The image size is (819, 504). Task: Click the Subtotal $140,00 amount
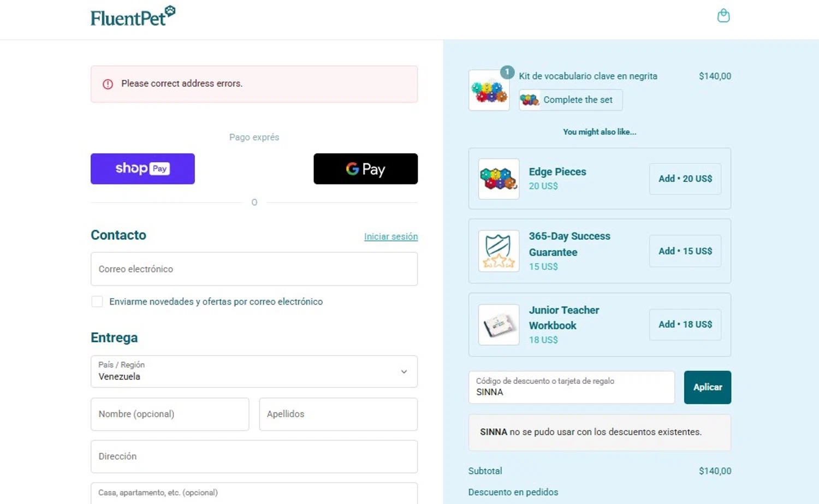tap(715, 471)
